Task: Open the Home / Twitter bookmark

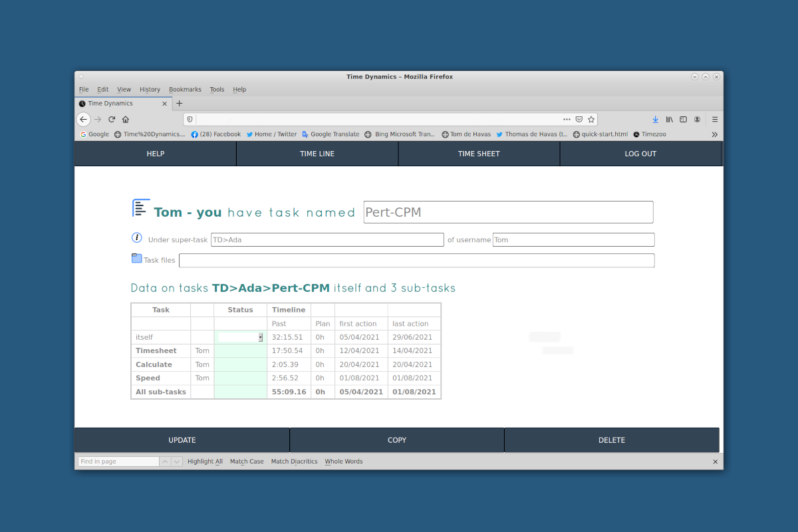Action: point(271,134)
